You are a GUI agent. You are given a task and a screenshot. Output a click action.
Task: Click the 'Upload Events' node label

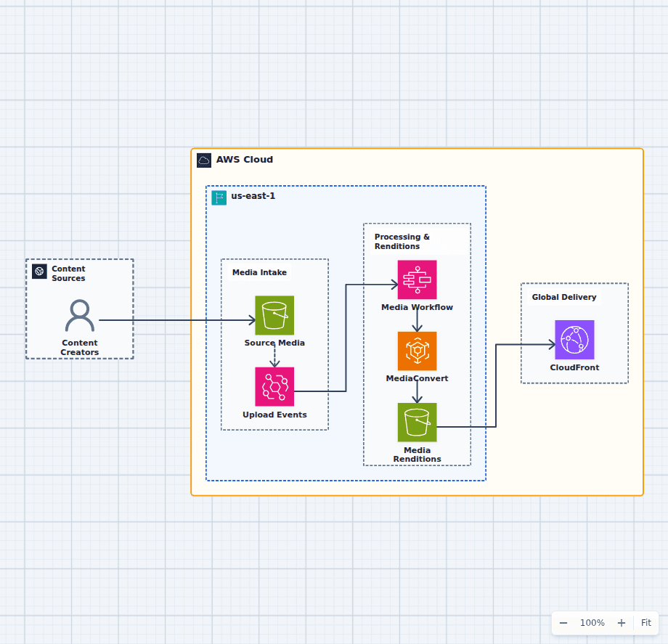[x=274, y=415]
